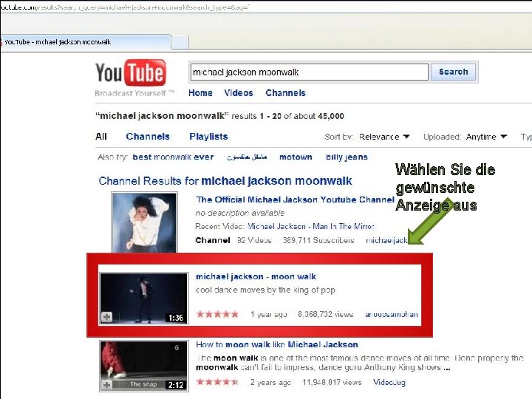Open michael jackson - moon walk video title
Viewport: 532px width, 399px height.
click(x=256, y=276)
